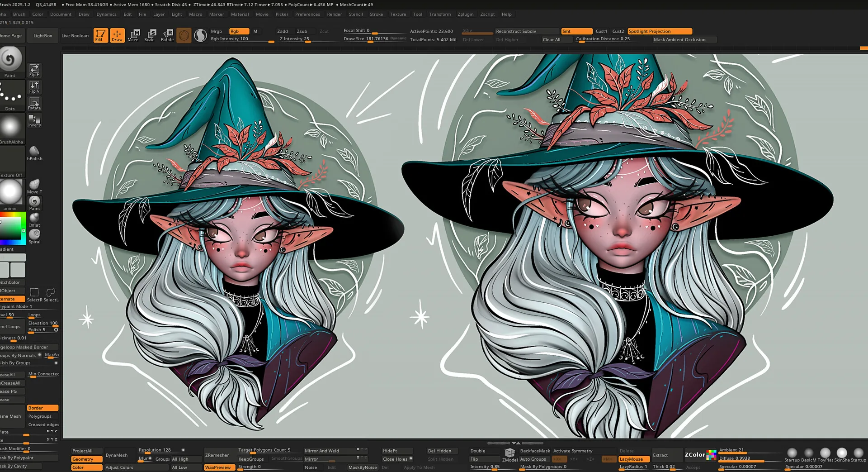Open the Stencil menu
Image resolution: width=868 pixels, height=472 pixels.
pos(356,14)
